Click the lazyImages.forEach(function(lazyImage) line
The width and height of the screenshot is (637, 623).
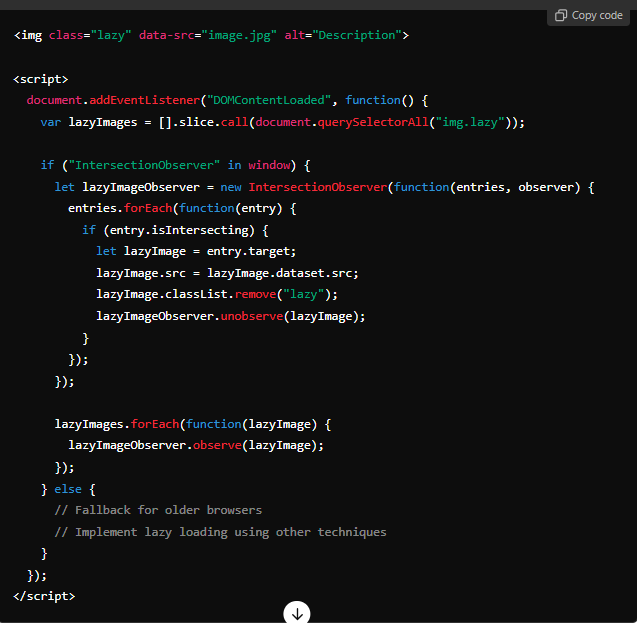(193, 424)
